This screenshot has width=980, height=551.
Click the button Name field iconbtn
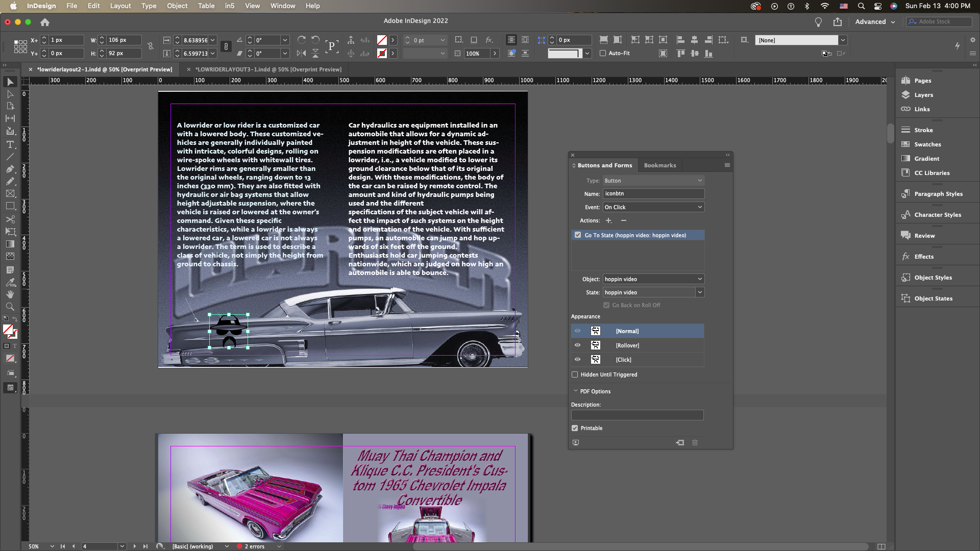[653, 194]
